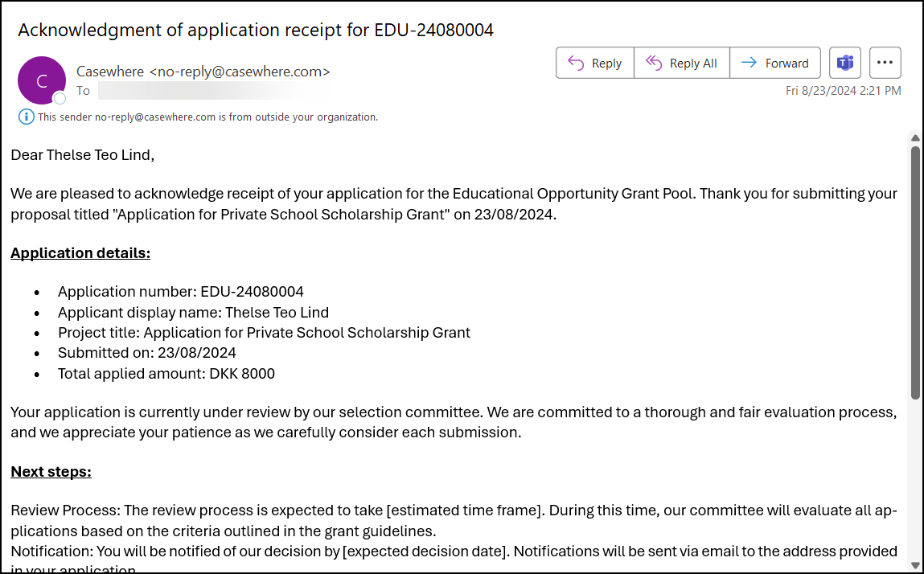Click the info icon beside external sender notice
The image size is (924, 574).
point(27,117)
